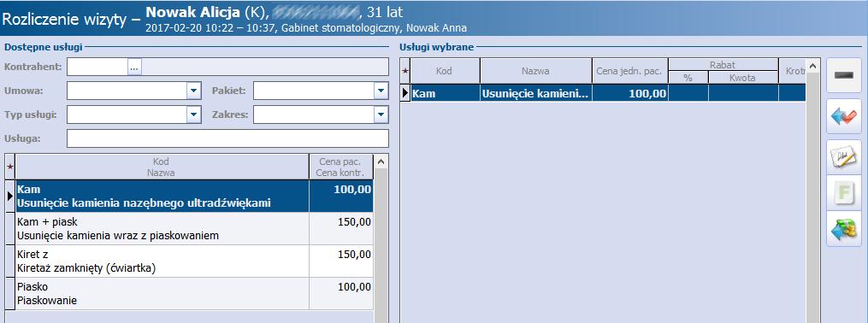The width and height of the screenshot is (868, 323).
Task: Click the Krotność column header
Action: pos(792,71)
